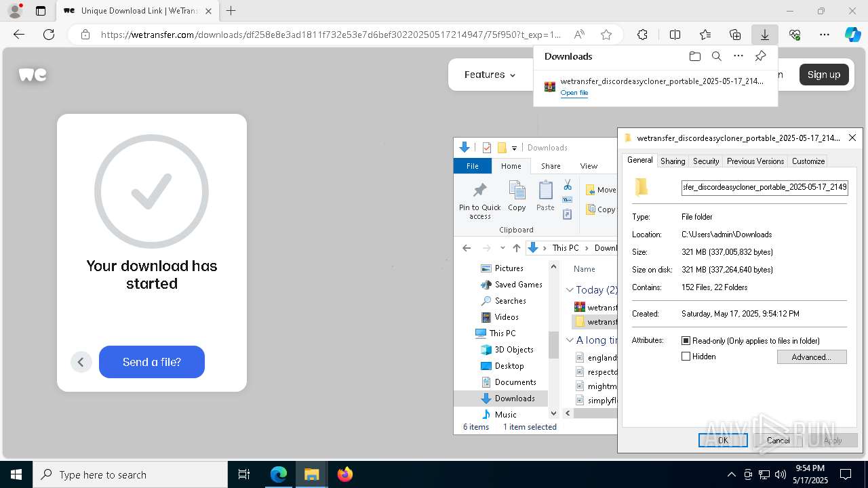Click the Open file link

click(x=574, y=93)
